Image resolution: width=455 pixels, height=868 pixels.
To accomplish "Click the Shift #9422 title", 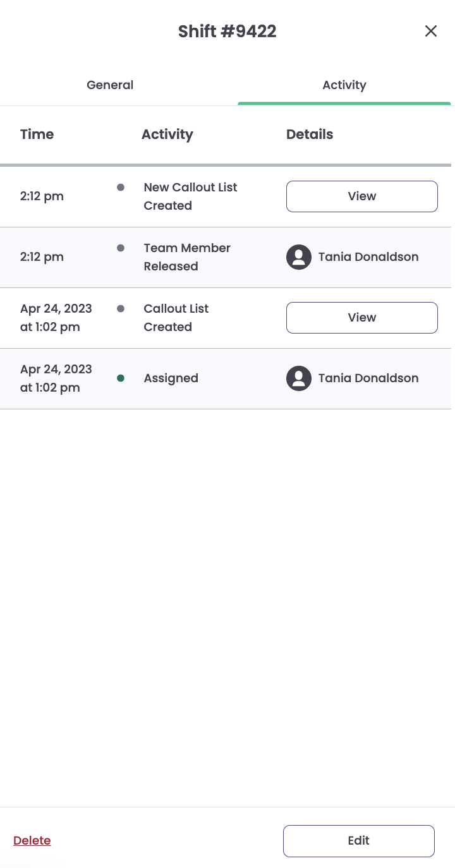I will [227, 31].
